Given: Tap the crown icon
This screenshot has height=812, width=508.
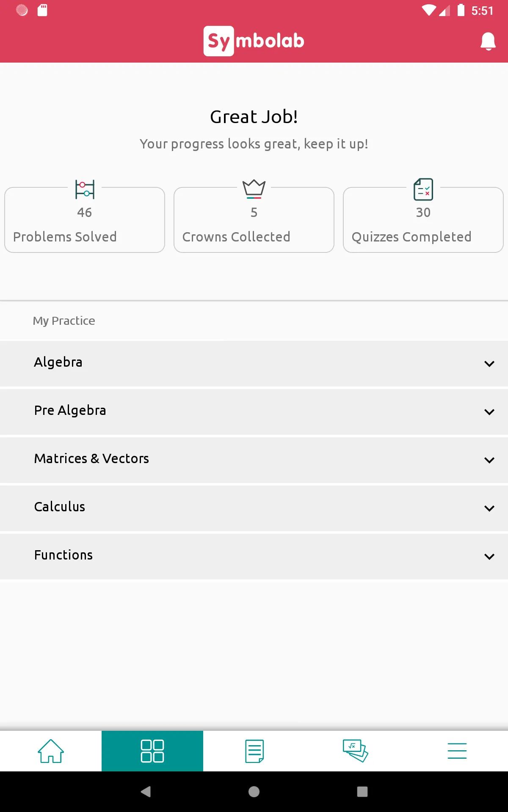Looking at the screenshot, I should 254,189.
